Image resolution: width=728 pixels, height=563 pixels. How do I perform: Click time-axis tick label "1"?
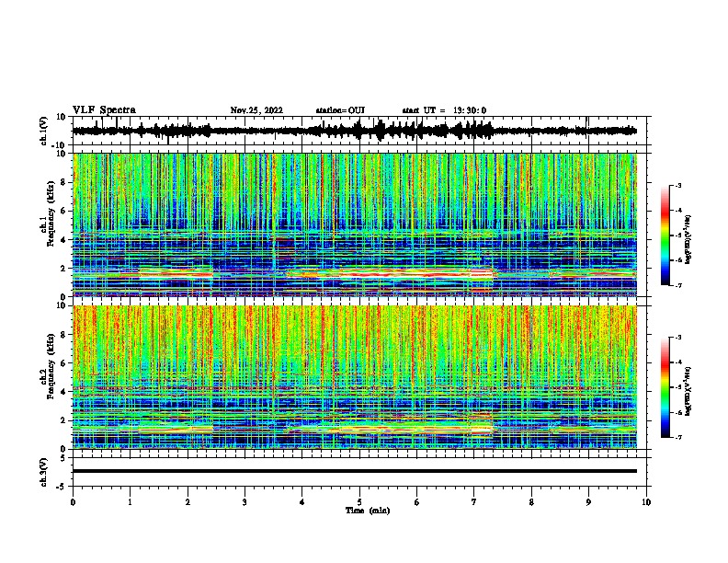click(x=130, y=502)
